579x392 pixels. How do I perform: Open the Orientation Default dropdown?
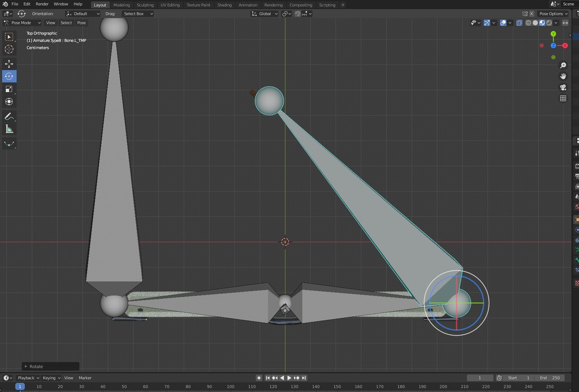tap(83, 14)
